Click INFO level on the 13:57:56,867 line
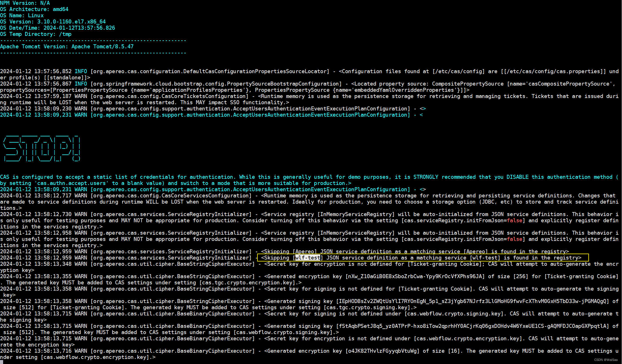 [x=81, y=84]
